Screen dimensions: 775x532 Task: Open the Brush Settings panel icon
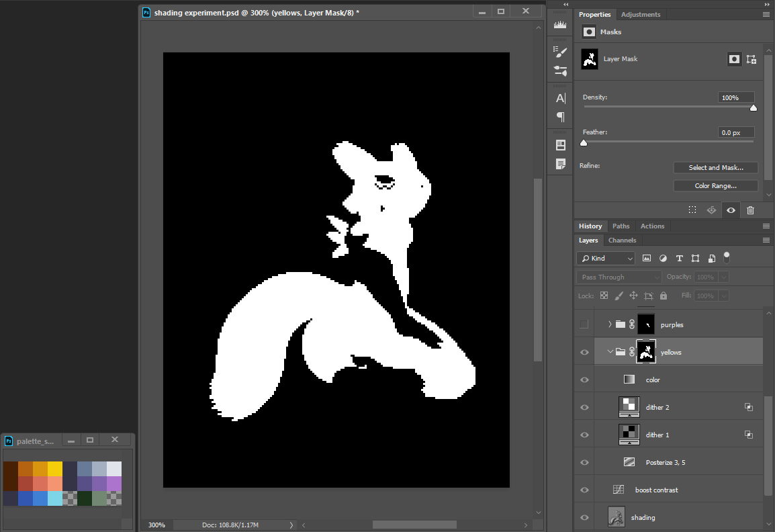(560, 52)
